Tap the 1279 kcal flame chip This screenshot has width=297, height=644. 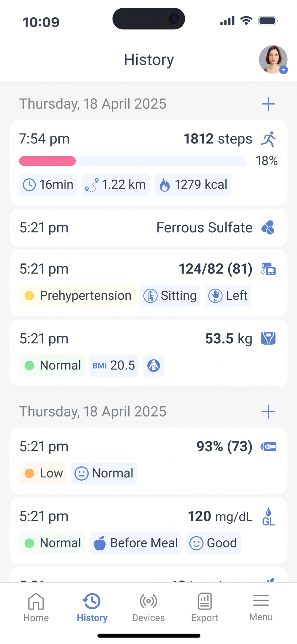[193, 185]
